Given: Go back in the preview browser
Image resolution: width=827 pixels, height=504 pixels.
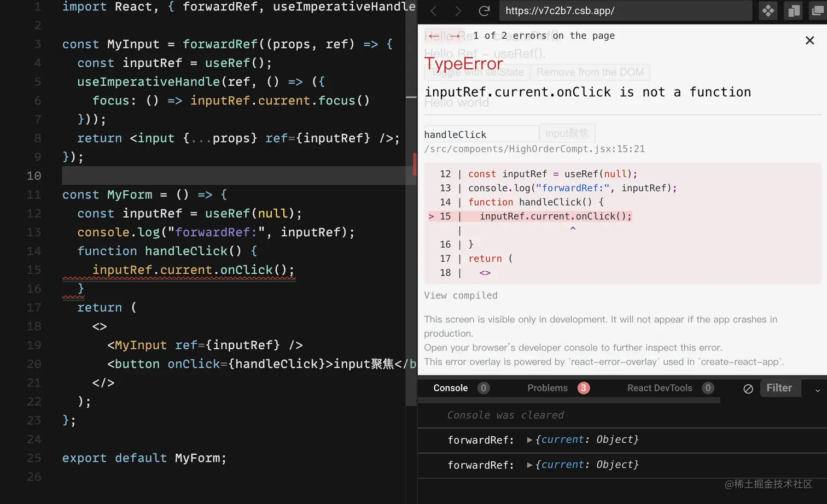Looking at the screenshot, I should [x=434, y=10].
